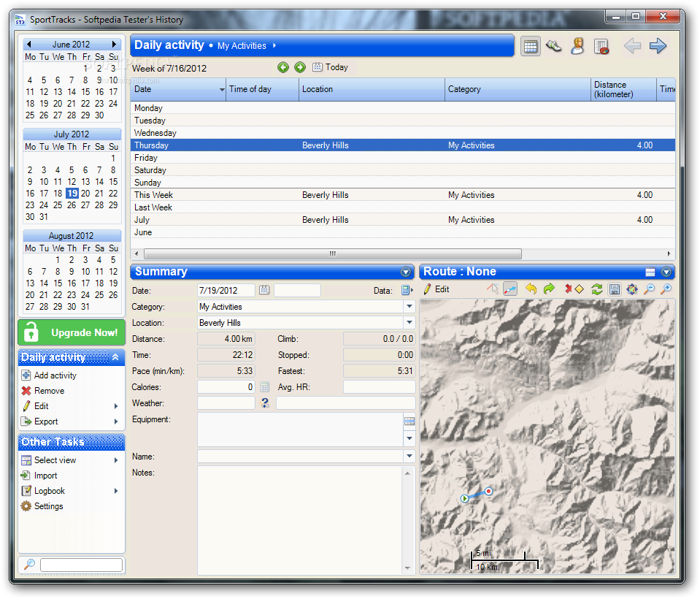700x599 pixels.
Task: Undo route edit with yellow arrow
Action: (x=531, y=289)
